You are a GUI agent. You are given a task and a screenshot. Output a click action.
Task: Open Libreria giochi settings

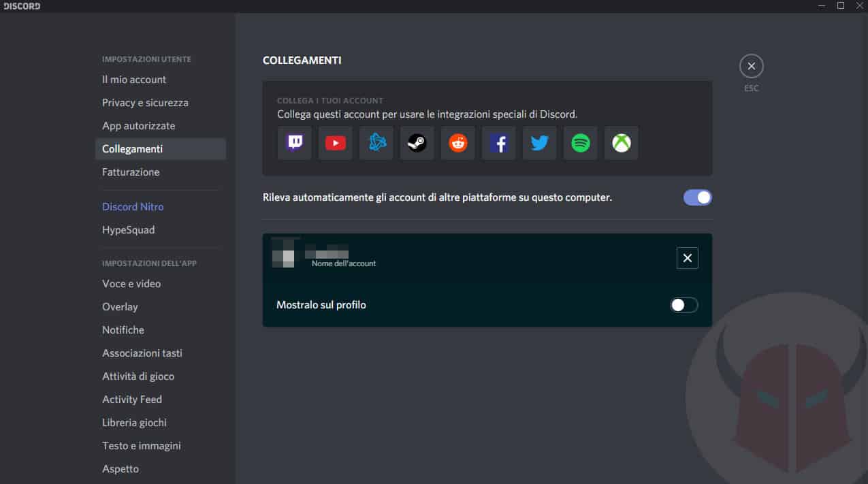coord(161,423)
